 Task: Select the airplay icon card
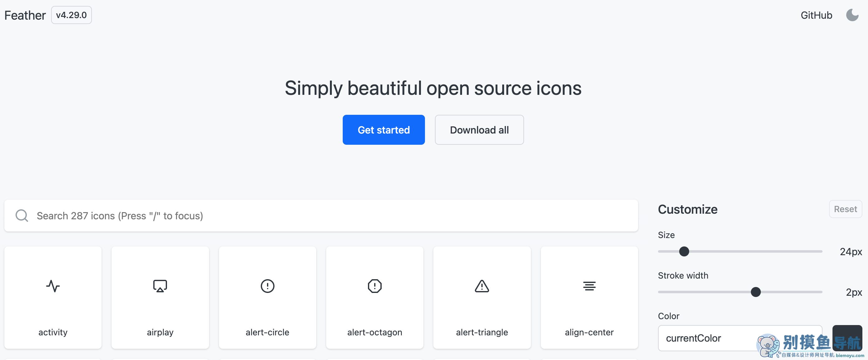tap(160, 297)
